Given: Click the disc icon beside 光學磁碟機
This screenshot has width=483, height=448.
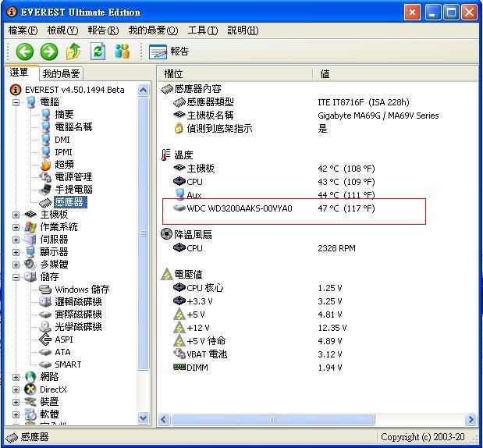Looking at the screenshot, I should click(45, 327).
